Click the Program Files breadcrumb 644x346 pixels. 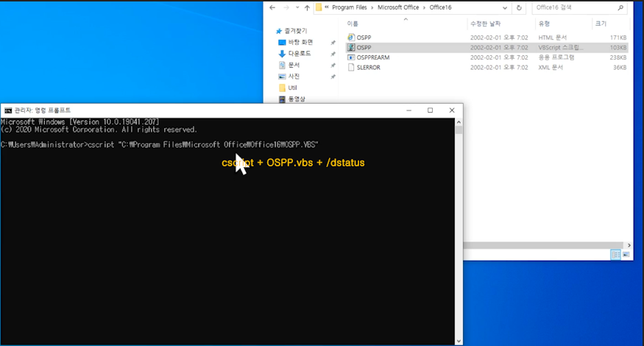click(349, 7)
